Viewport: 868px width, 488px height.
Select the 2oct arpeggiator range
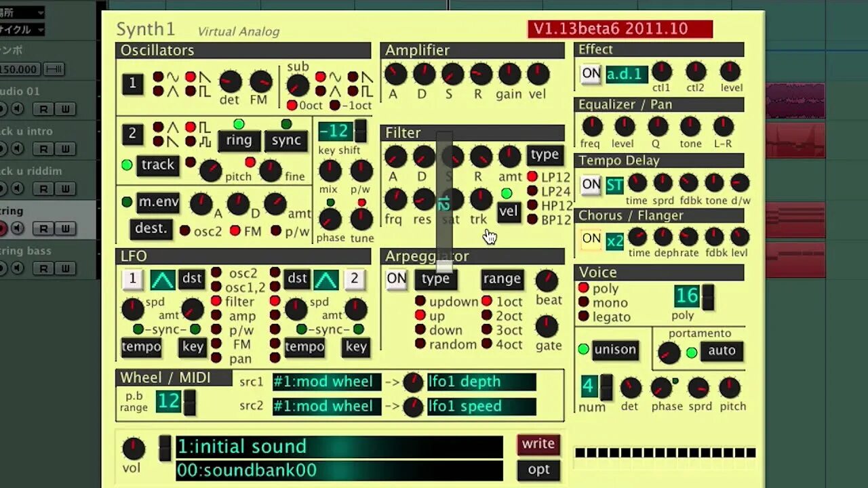[x=487, y=316]
